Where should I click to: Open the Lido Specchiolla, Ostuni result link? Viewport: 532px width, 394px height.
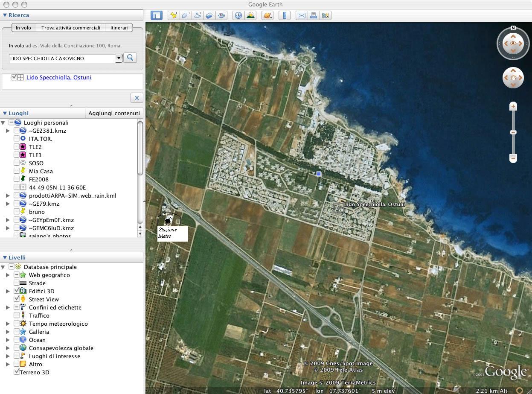coord(59,77)
